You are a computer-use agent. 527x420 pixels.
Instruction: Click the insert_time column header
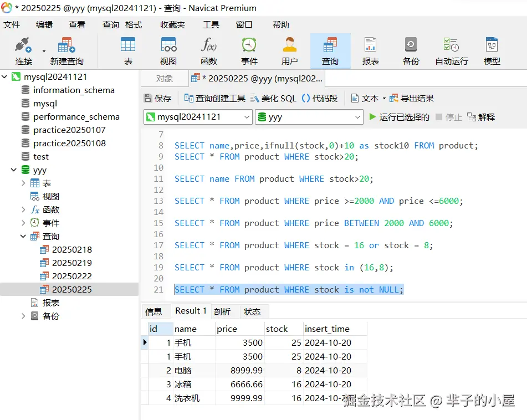coord(335,329)
